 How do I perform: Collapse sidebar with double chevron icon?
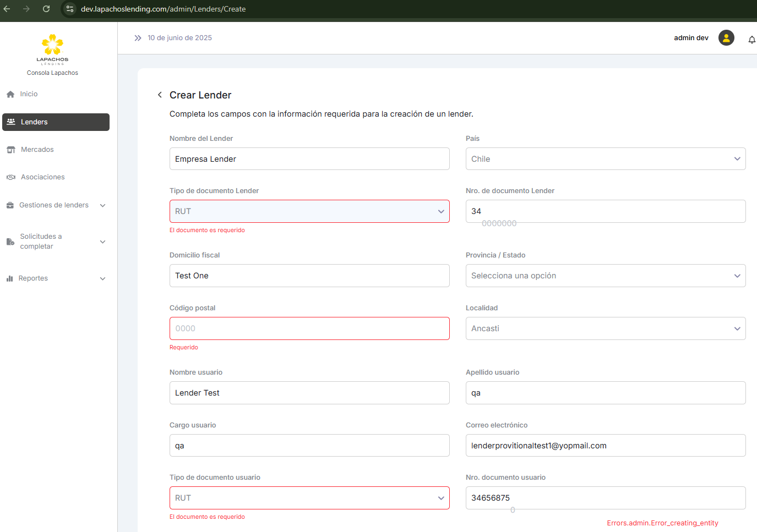point(138,38)
